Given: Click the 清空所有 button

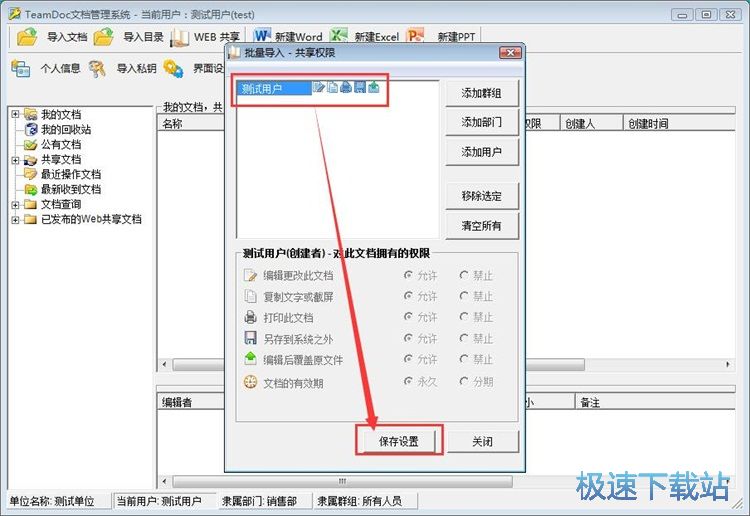Looking at the screenshot, I should 482,226.
